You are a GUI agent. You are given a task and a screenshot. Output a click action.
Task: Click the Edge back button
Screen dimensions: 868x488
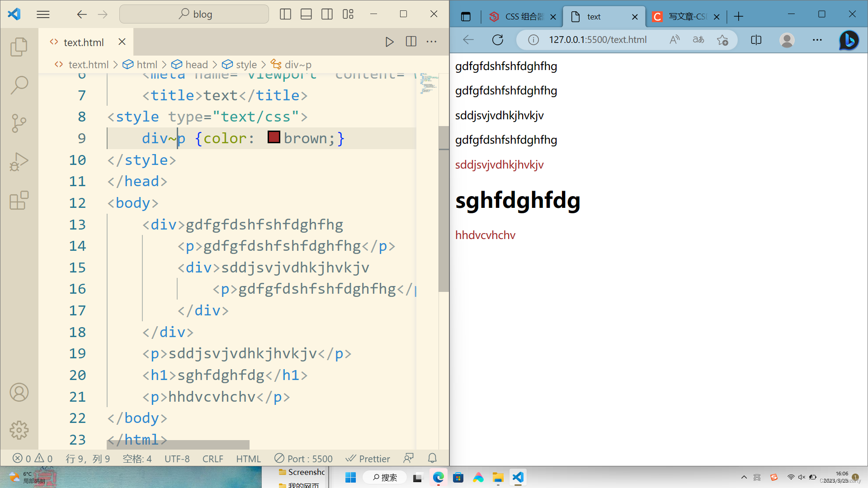tap(468, 40)
